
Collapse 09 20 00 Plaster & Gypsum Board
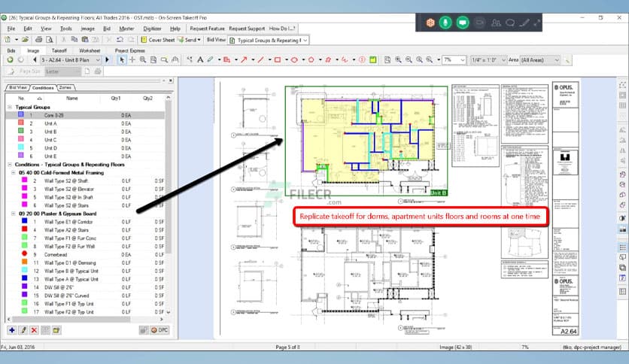[11, 214]
